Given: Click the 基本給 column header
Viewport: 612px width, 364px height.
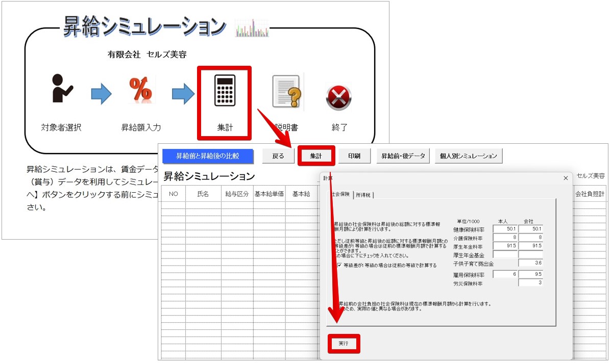Looking at the screenshot, I should (301, 194).
